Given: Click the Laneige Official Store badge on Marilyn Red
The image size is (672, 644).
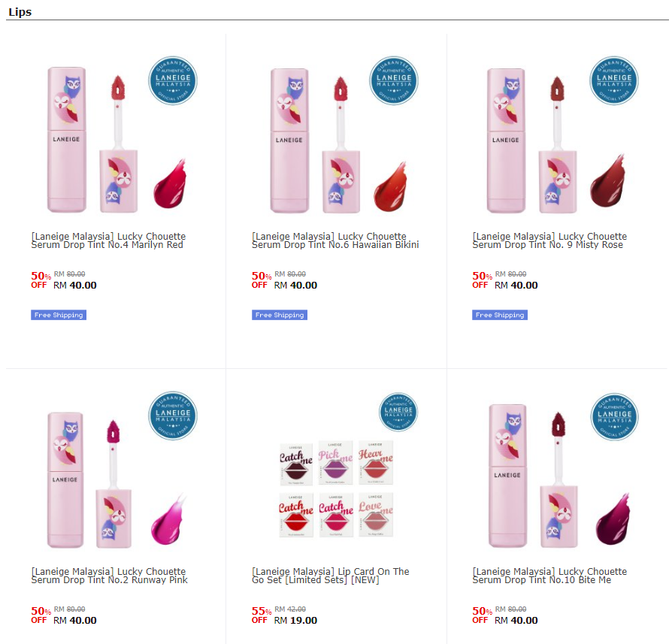Looking at the screenshot, I should pyautogui.click(x=173, y=80).
